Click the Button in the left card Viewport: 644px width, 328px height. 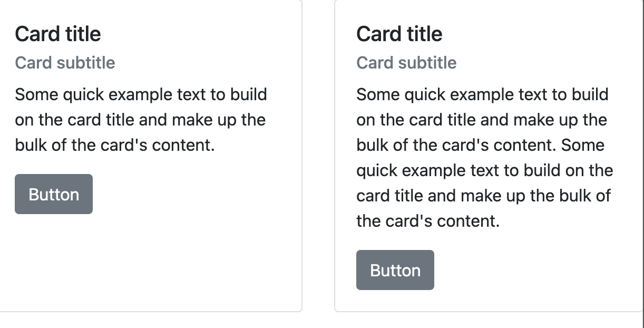[53, 194]
